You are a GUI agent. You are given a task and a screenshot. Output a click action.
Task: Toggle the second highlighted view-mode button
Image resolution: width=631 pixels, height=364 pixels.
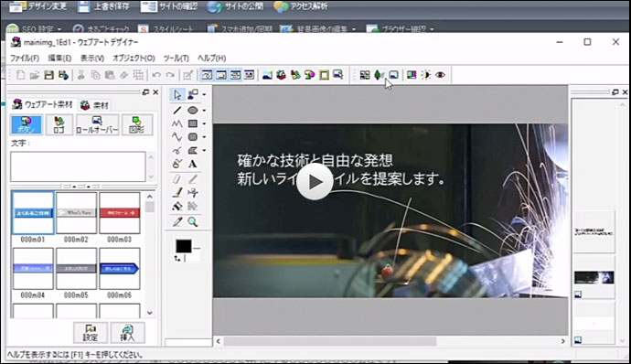221,75
